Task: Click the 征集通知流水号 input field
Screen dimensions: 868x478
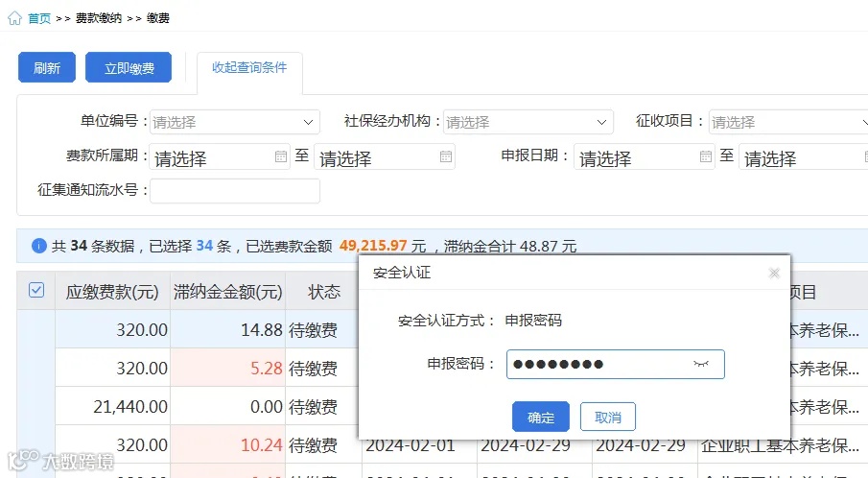Action: pos(235,191)
